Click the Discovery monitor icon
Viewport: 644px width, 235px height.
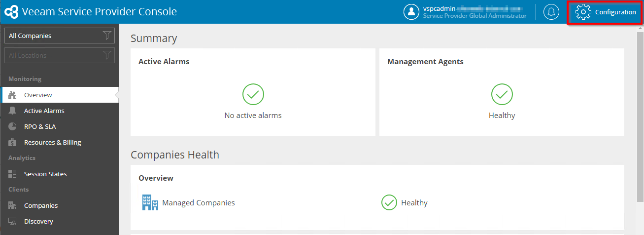(13, 221)
